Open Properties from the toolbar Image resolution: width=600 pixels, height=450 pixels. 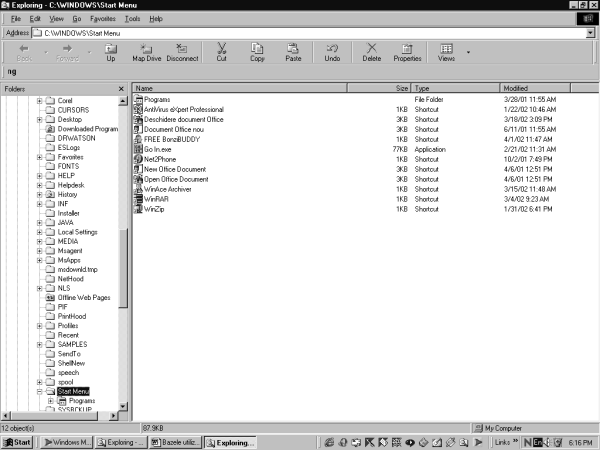click(407, 52)
